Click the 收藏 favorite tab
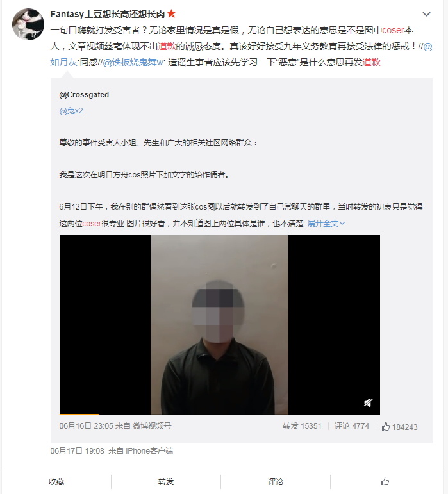The height and width of the screenshot is (494, 448). [x=56, y=481]
